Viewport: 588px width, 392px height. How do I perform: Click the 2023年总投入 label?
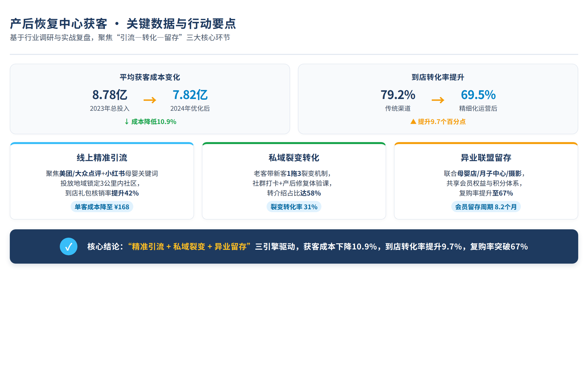click(110, 109)
